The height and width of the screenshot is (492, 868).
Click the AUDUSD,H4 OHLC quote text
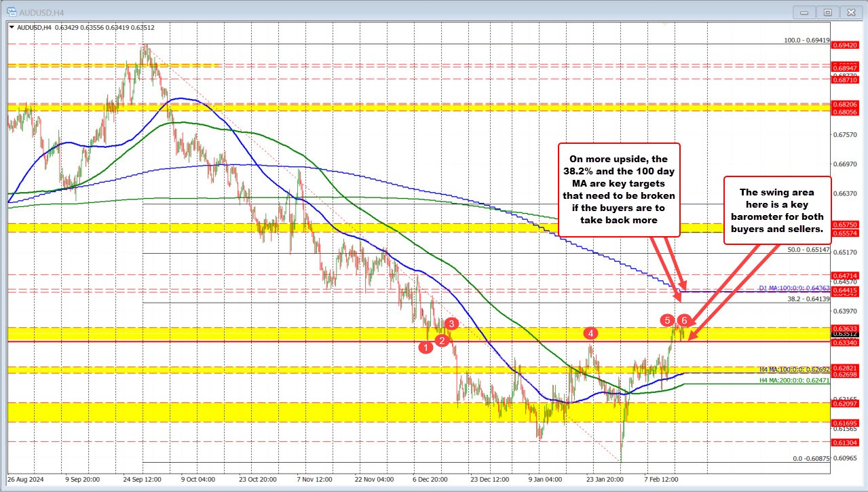coord(85,28)
